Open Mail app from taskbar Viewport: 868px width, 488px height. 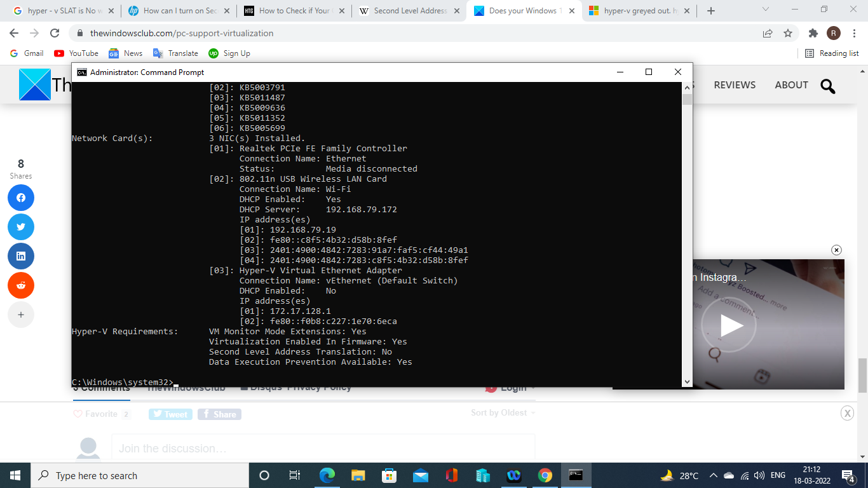(x=420, y=475)
